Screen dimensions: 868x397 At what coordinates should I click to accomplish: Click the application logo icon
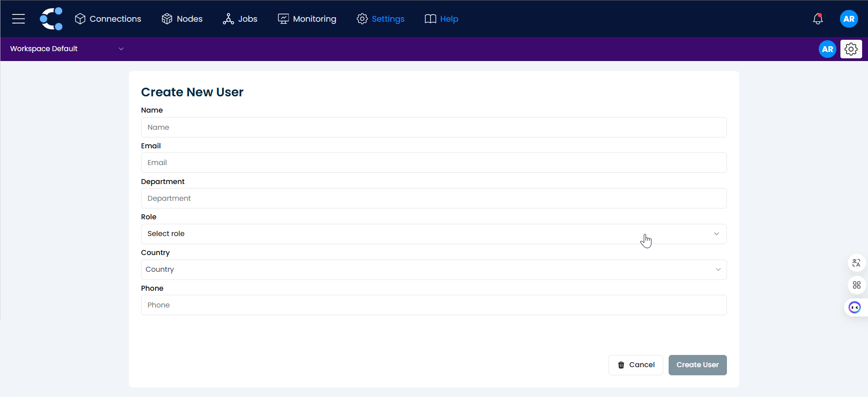pos(51,19)
